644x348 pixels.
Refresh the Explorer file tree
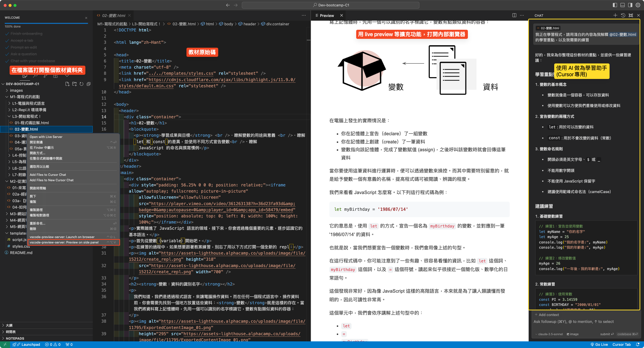(x=81, y=84)
